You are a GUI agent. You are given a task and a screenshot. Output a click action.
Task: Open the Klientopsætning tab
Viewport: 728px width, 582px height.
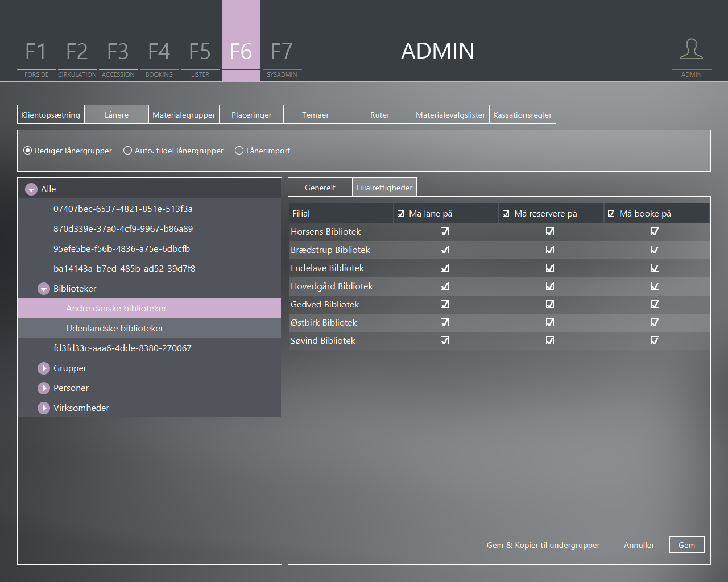click(51, 114)
